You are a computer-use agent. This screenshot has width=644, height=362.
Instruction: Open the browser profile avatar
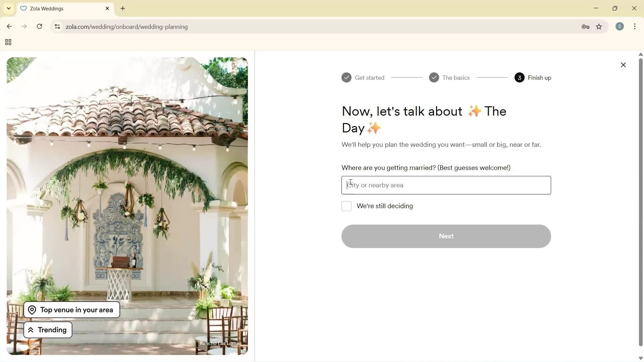tap(620, 26)
